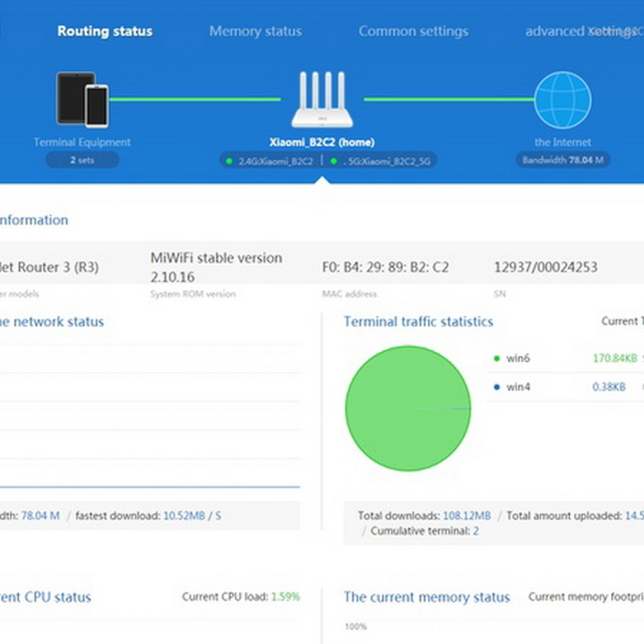Click The current memory status heading
Viewport: 644px width, 644px height.
(427, 597)
